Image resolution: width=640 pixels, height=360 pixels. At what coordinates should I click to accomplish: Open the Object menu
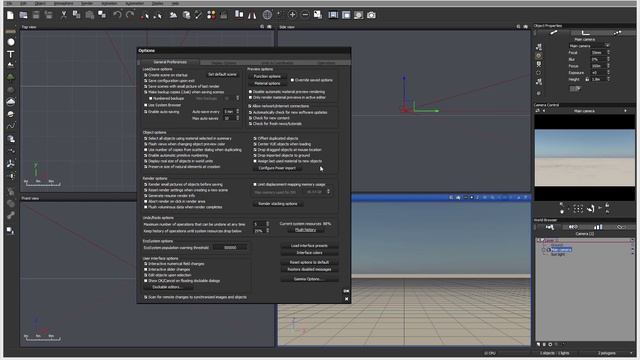[40, 3]
